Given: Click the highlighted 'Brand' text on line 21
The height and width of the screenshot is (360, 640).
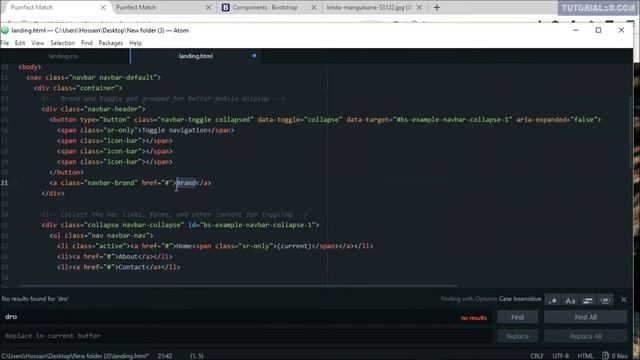Looking at the screenshot, I should point(186,183).
